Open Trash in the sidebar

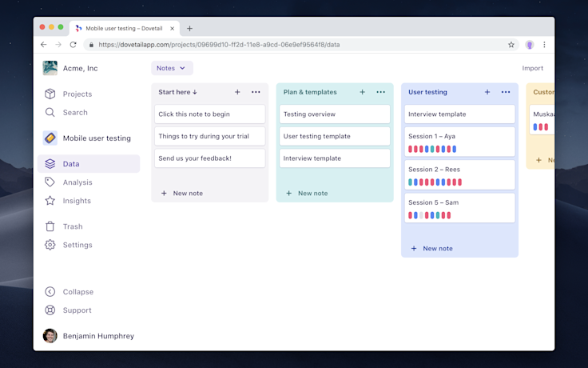click(73, 226)
